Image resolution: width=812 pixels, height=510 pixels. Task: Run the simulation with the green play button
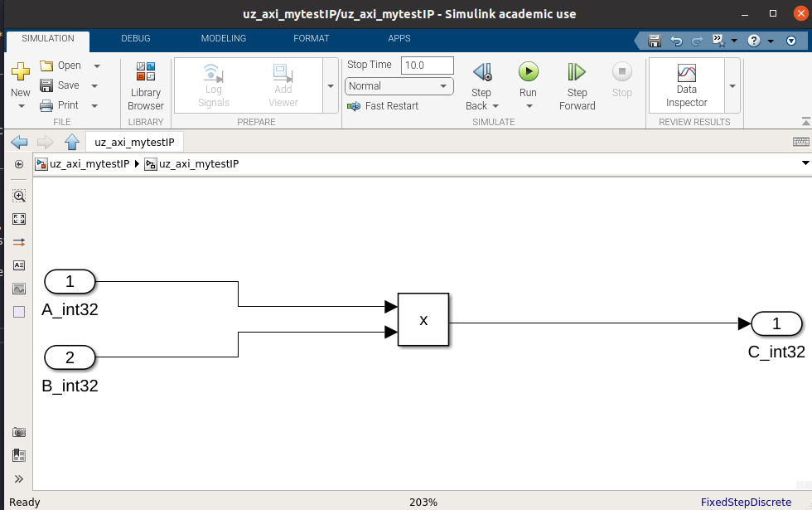(528, 71)
